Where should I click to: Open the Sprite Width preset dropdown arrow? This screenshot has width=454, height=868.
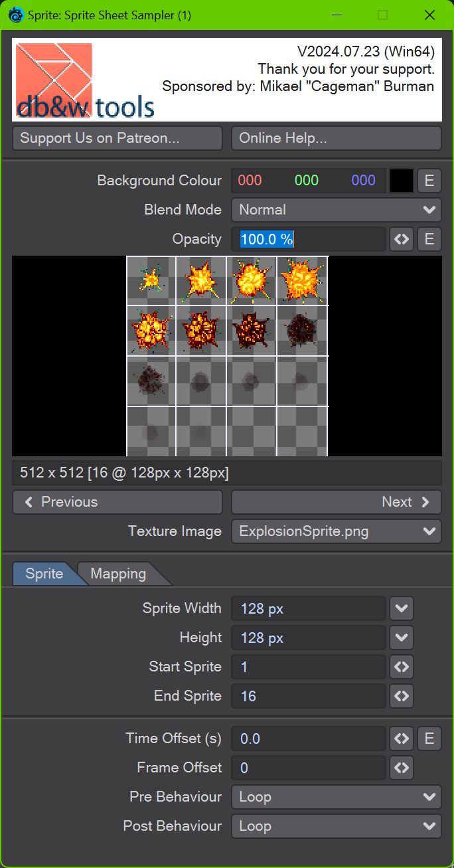click(x=402, y=608)
